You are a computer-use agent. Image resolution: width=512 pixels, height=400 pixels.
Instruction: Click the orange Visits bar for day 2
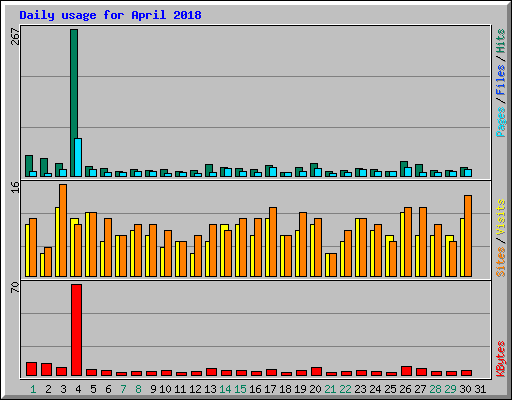(x=48, y=262)
